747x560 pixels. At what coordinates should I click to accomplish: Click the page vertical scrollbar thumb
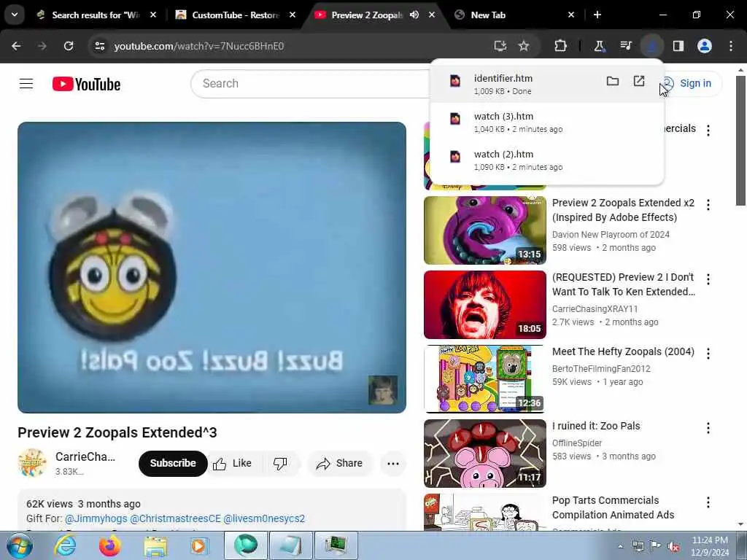point(741,141)
